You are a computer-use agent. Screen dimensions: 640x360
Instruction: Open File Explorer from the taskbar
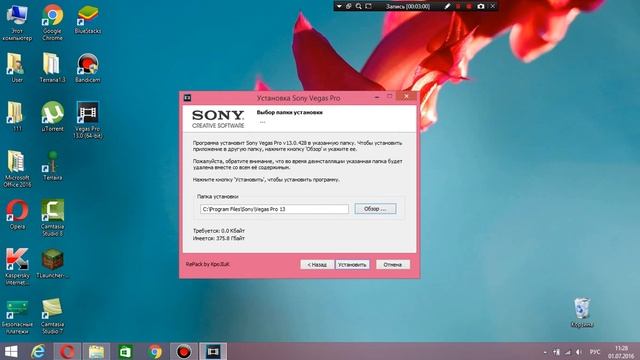click(96, 351)
